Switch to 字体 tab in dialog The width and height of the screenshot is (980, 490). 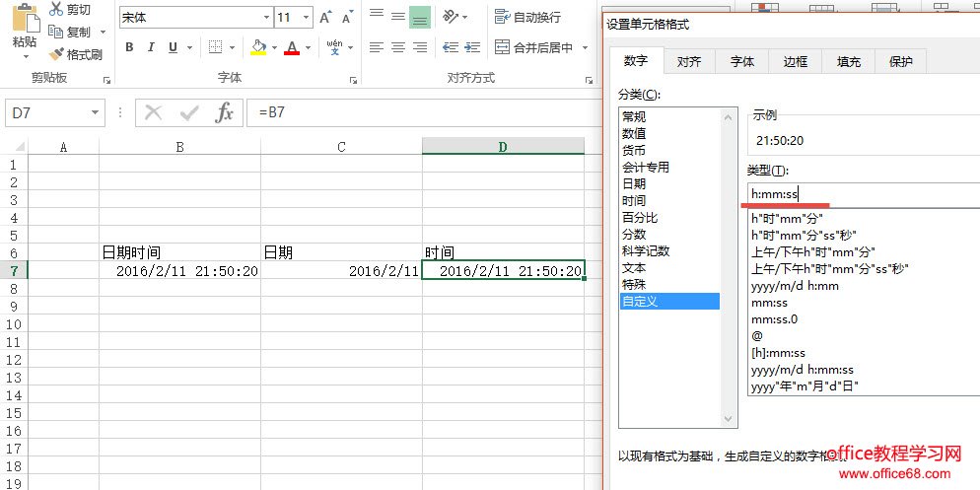click(742, 62)
